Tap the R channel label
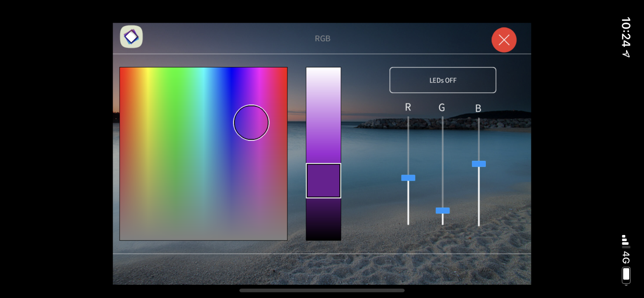This screenshot has height=298, width=644. tap(408, 107)
